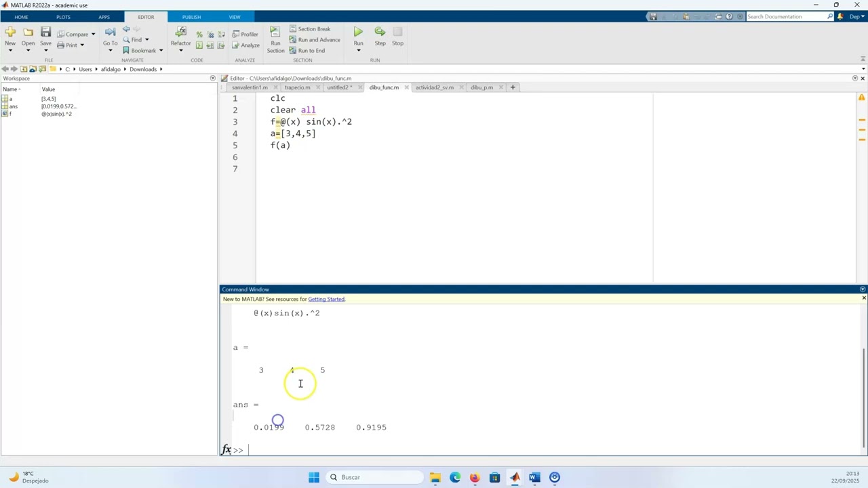Click the Run Section icon

[275, 32]
